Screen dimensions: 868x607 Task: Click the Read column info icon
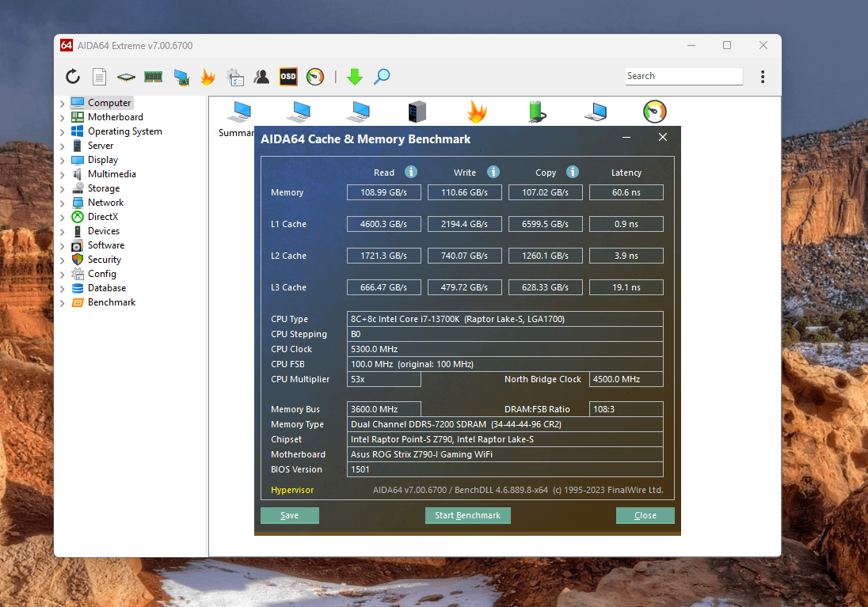[x=411, y=172]
